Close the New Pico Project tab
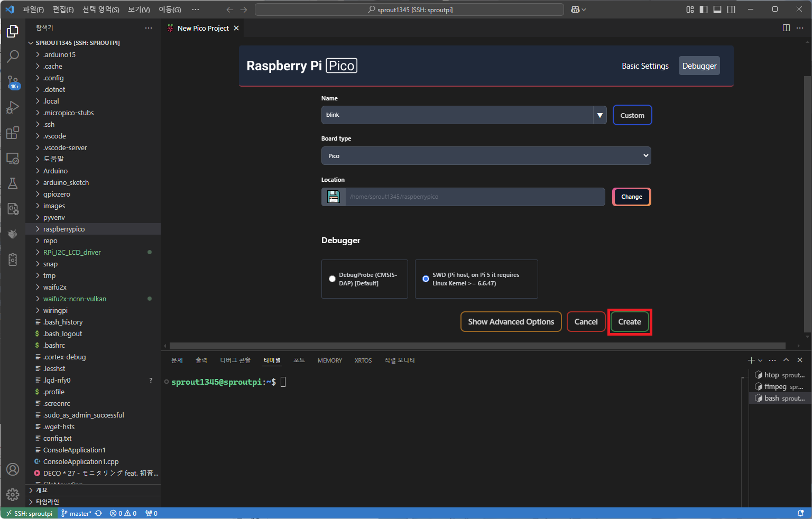Image resolution: width=812 pixels, height=519 pixels. 236,28
